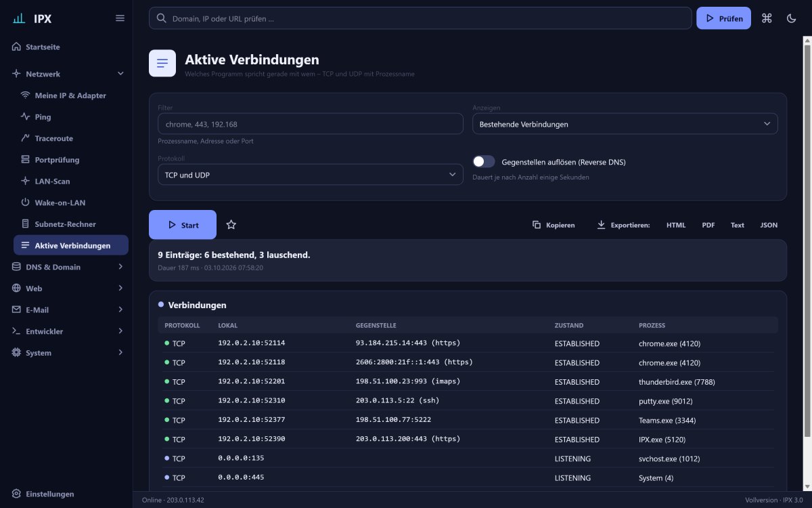Click the GEGENSTELLE column header
Viewport: 812px width, 508px height.
[x=376, y=326]
